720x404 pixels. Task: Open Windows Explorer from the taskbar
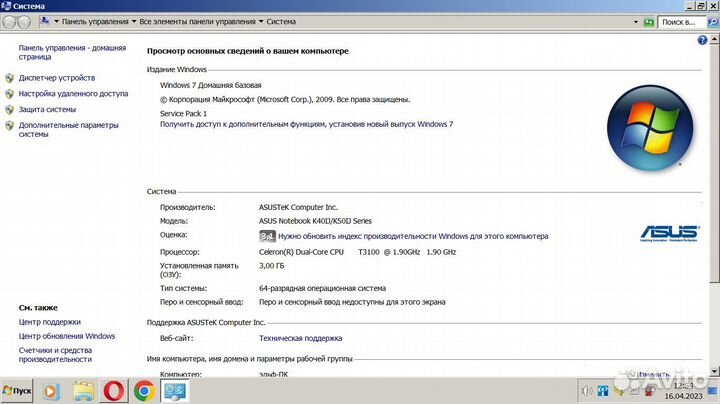(x=83, y=392)
